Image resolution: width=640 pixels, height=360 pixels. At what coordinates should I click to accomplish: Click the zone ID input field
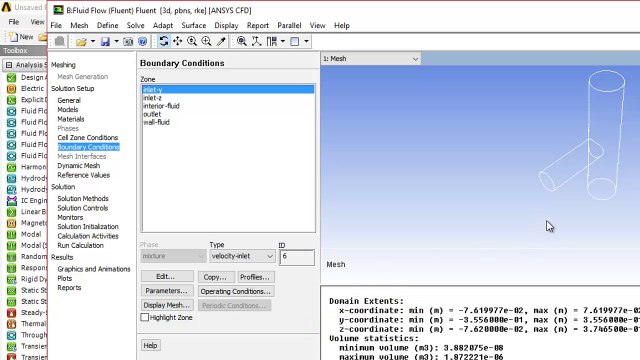[x=297, y=257]
